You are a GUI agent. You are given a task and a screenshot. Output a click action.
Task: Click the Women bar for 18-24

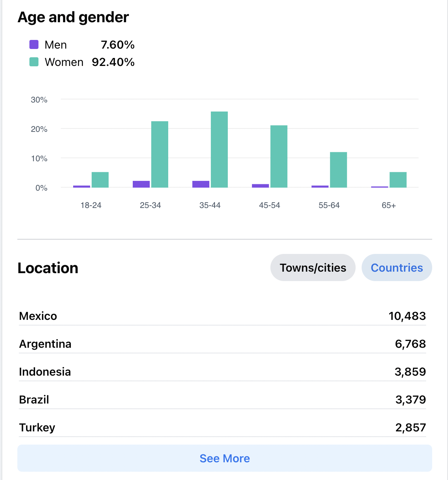100,180
